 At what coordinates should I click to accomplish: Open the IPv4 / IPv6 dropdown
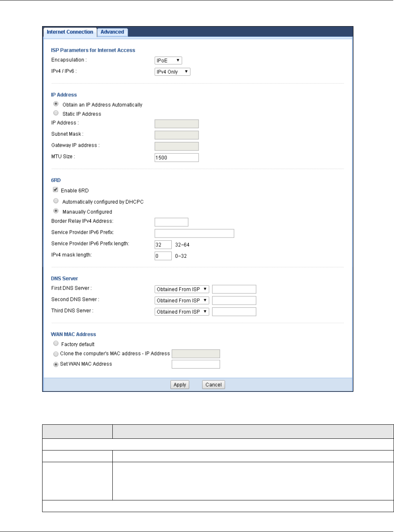(x=172, y=72)
